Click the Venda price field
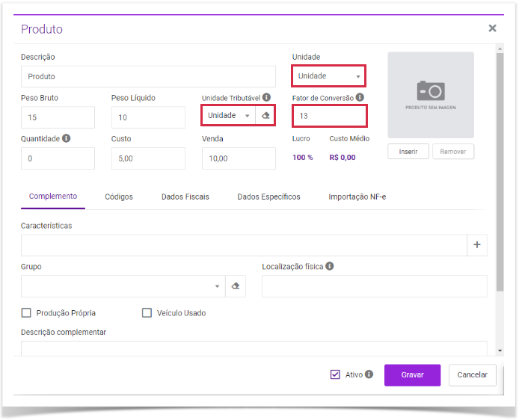 [239, 158]
